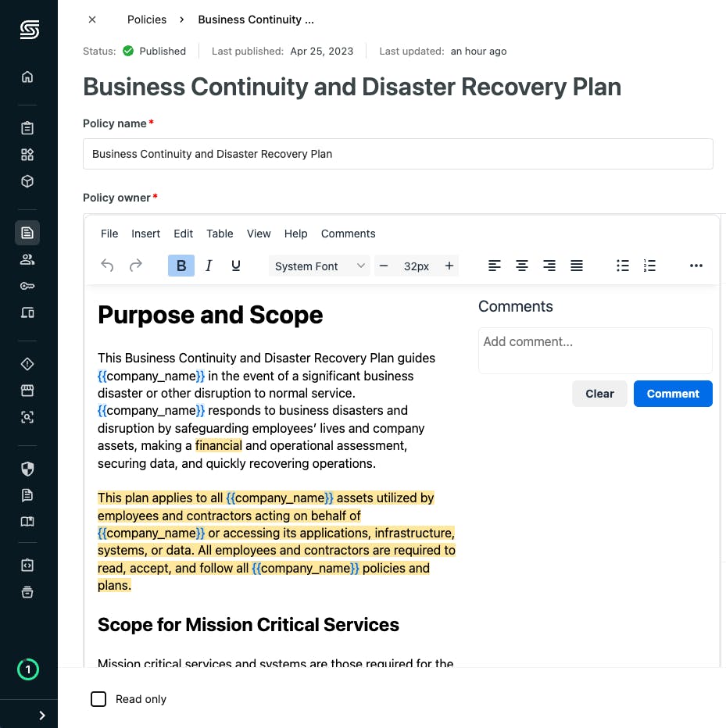Open the code calendar icon in sidebar

[27, 565]
